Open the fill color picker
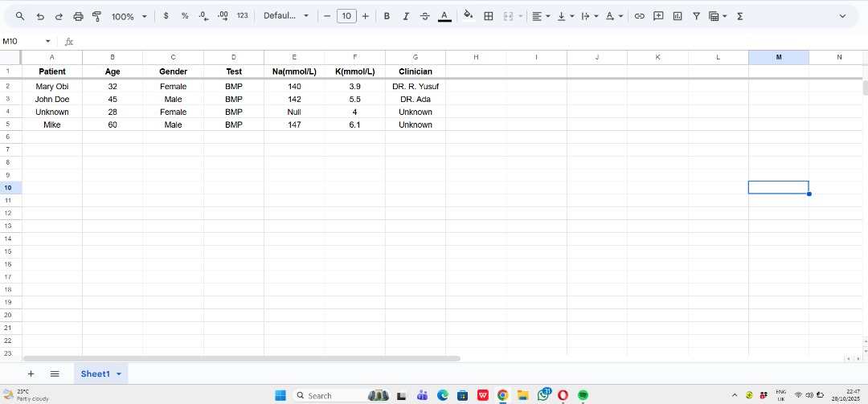Screen dimensions: 868x404 pos(469,16)
